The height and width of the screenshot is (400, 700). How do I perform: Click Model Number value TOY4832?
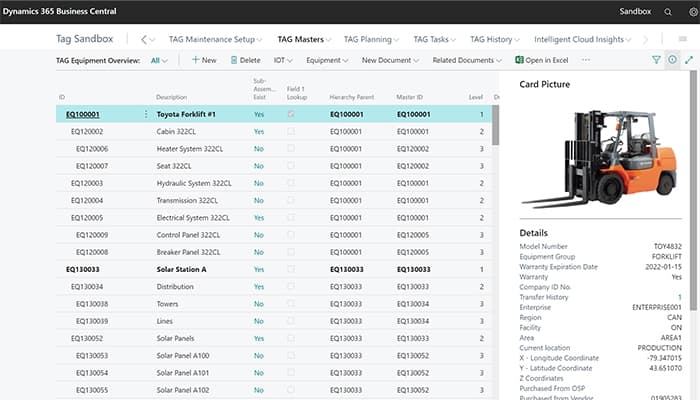(x=668, y=246)
